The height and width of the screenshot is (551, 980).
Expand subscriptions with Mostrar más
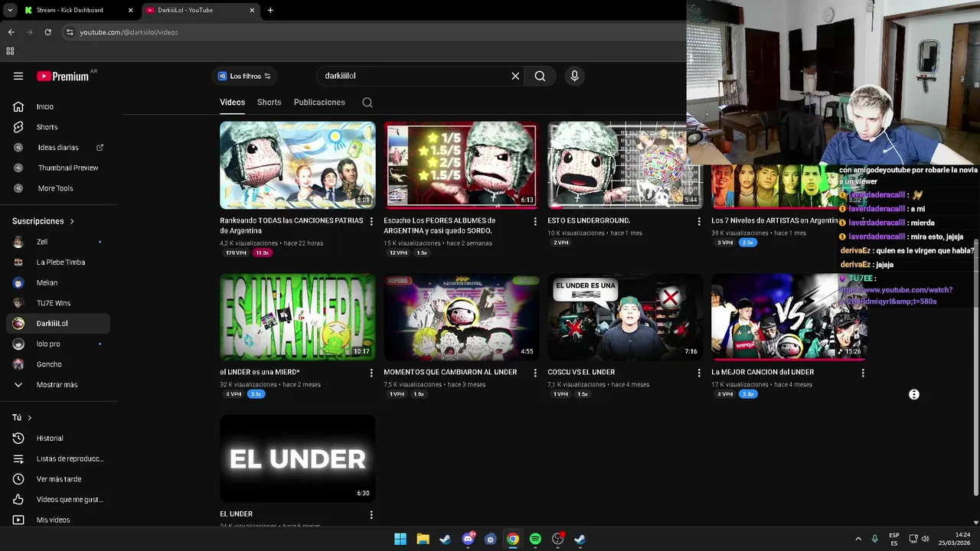pyautogui.click(x=55, y=385)
